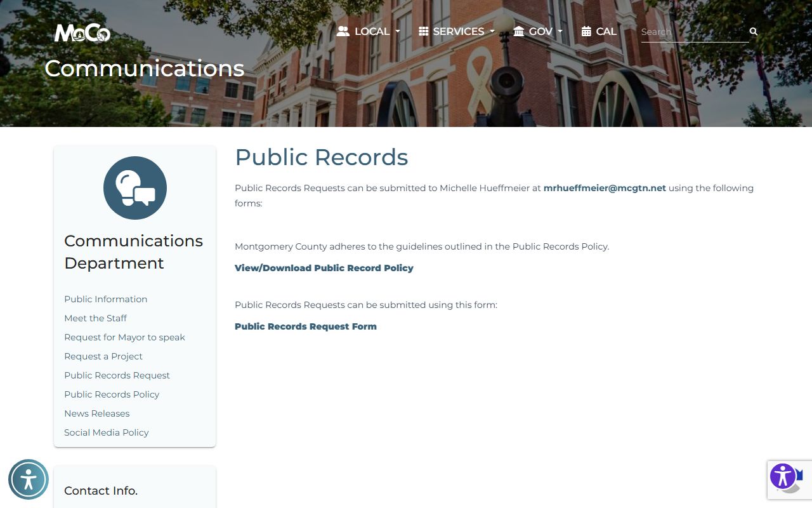Screen dimensions: 812x508
Task: Expand the SERVICES dropdown menu
Action: 457,31
